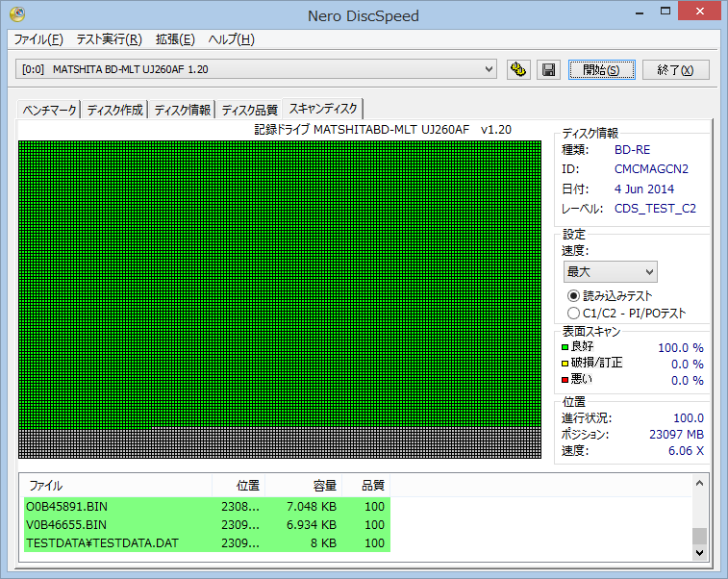This screenshot has height=579, width=728.
Task: Maximize the Nero DiscSpeed window
Action: (x=665, y=12)
